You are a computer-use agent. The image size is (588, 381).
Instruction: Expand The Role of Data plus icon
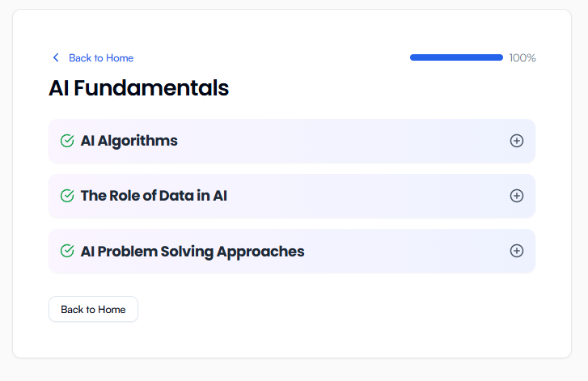point(517,196)
